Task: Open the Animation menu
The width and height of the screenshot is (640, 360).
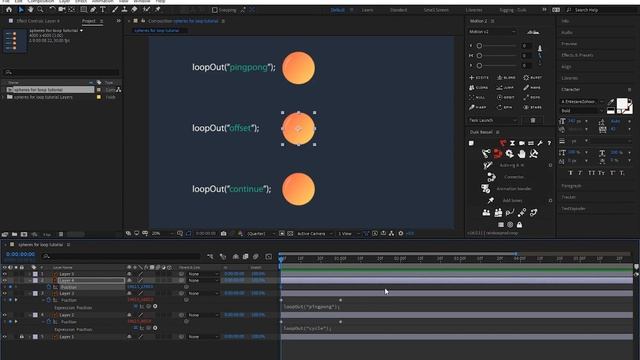Action: pyautogui.click(x=102, y=2)
